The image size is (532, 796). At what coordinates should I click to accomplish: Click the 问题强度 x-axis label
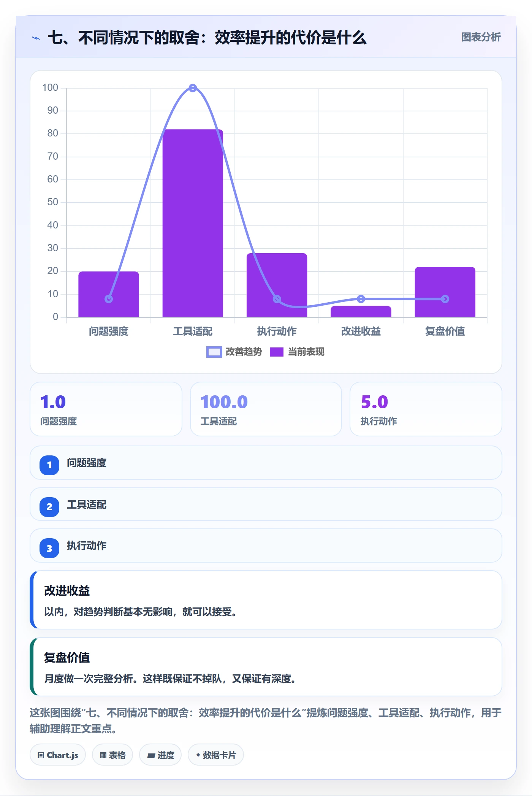[x=109, y=331]
